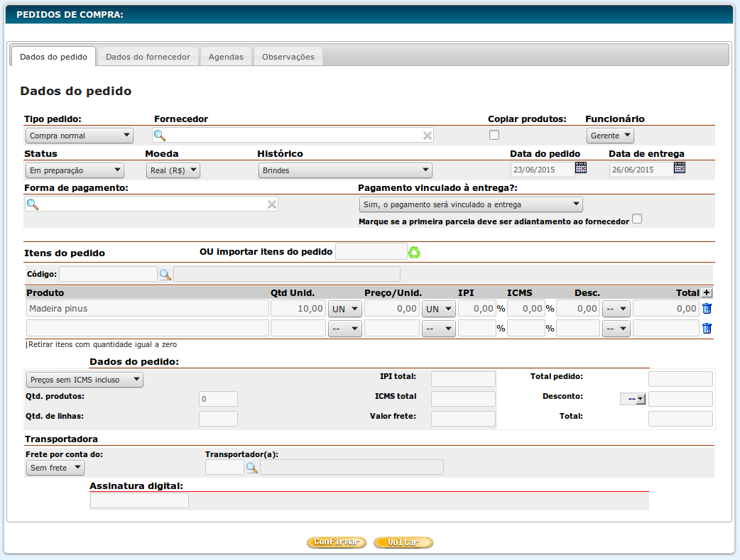Click the Fornecedor search magnifier icon
The image size is (740, 560).
(x=160, y=136)
